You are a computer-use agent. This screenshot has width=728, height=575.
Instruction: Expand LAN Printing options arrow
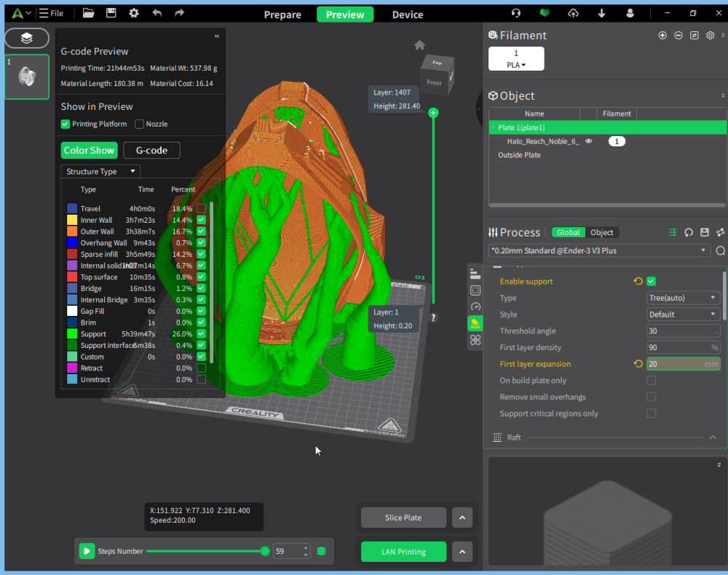[x=462, y=552]
